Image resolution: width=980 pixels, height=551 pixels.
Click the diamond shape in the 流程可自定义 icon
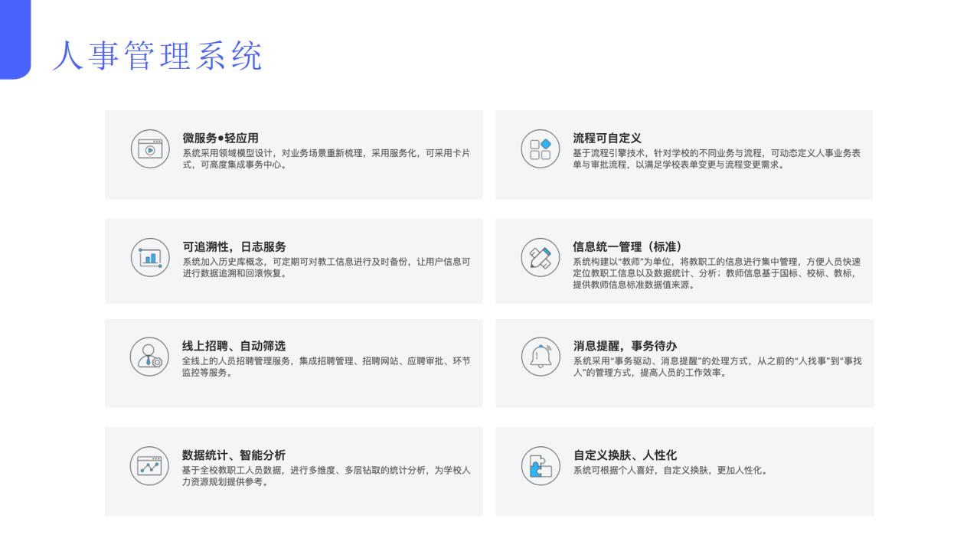546,144
